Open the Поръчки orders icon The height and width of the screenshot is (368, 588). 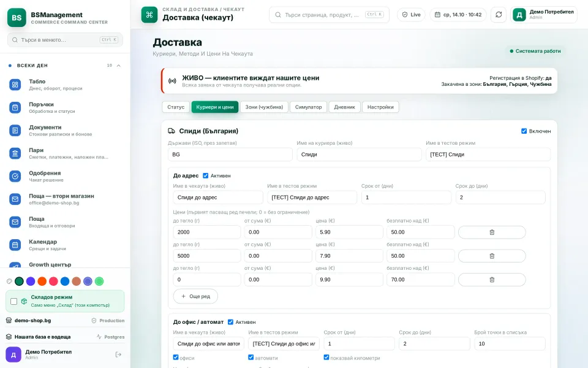coord(15,108)
